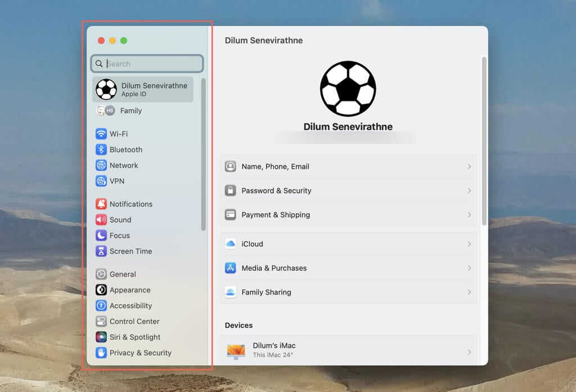Expand the iCloud row chevron
The height and width of the screenshot is (392, 576).
[470, 244]
